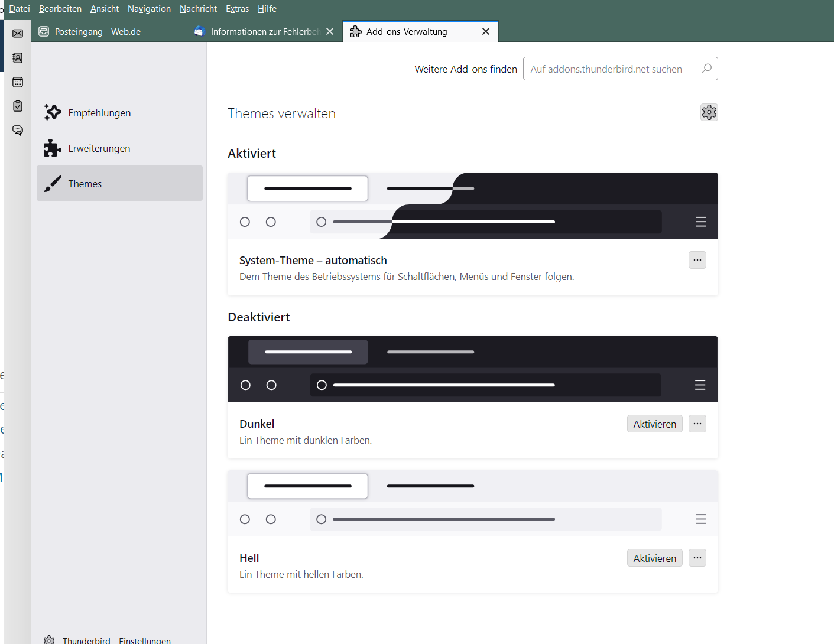Go to Empfehlungen in the sidebar
834x644 pixels.
tap(99, 113)
